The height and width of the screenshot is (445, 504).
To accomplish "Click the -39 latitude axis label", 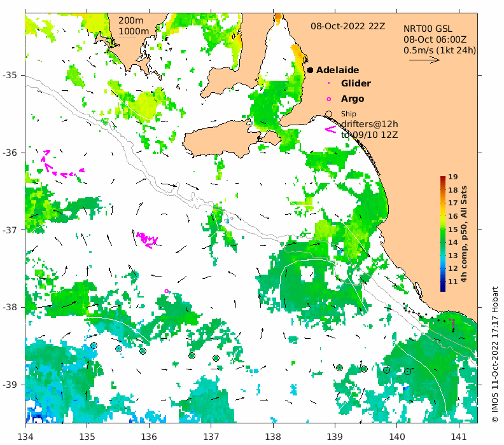I will [x=10, y=385].
